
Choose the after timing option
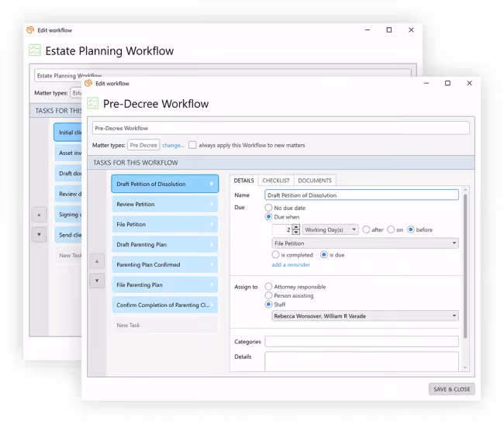[366, 229]
